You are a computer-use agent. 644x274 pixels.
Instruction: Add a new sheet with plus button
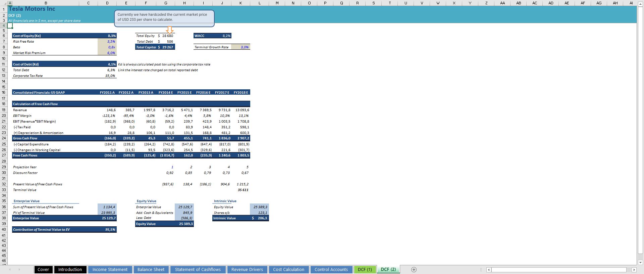pos(414,270)
